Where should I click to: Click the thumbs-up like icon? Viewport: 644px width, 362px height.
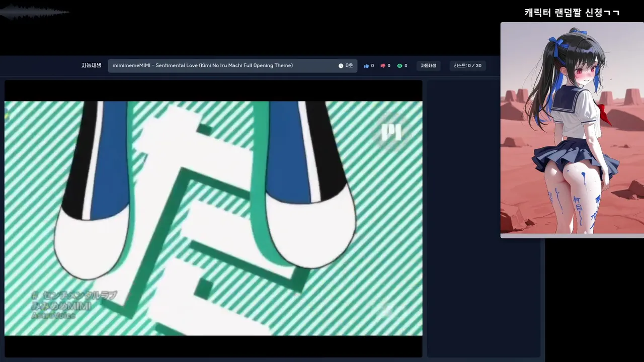(x=366, y=66)
